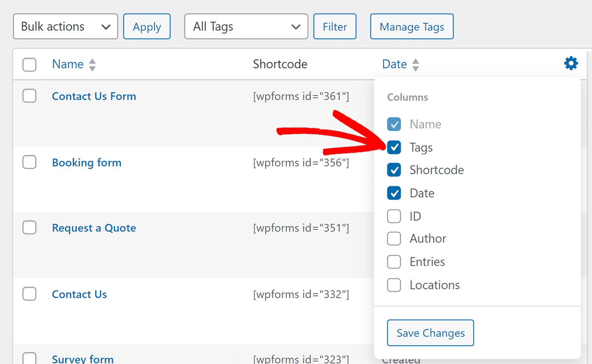Open the columns settings gear icon
The image size is (592, 364).
571,63
